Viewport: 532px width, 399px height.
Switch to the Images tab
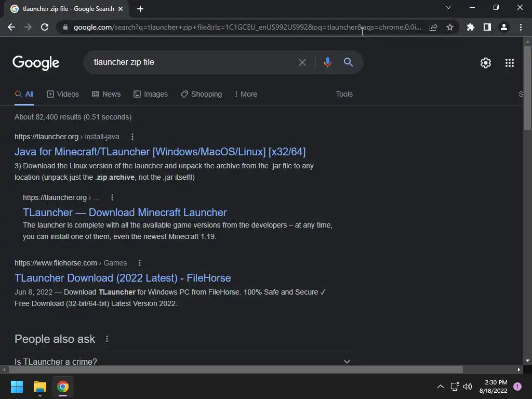pyautogui.click(x=151, y=95)
